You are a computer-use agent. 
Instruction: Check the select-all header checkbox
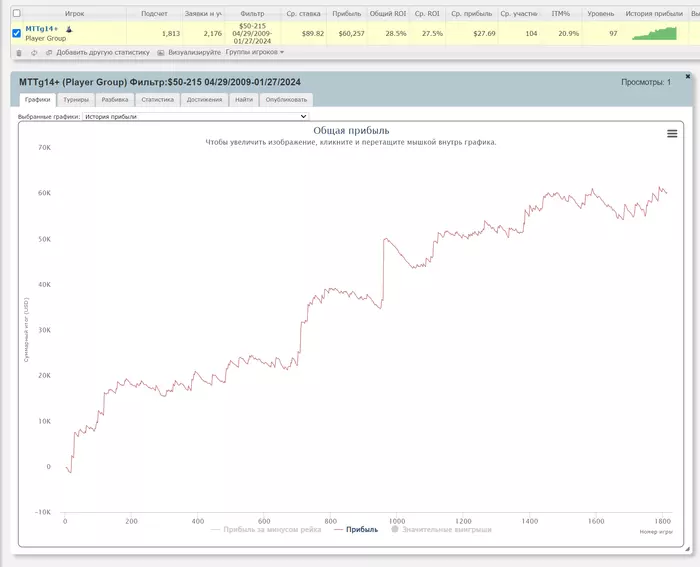tap(17, 13)
